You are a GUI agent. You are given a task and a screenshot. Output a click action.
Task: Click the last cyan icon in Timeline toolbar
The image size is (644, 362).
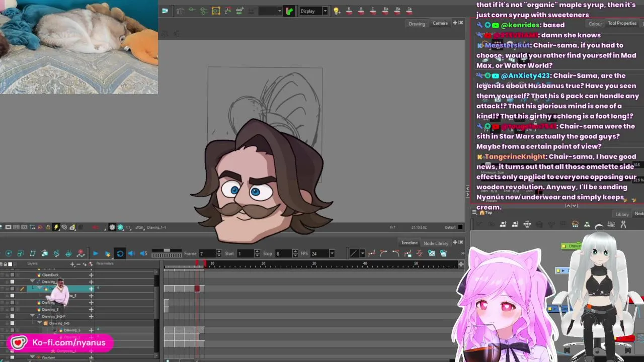[x=443, y=253]
